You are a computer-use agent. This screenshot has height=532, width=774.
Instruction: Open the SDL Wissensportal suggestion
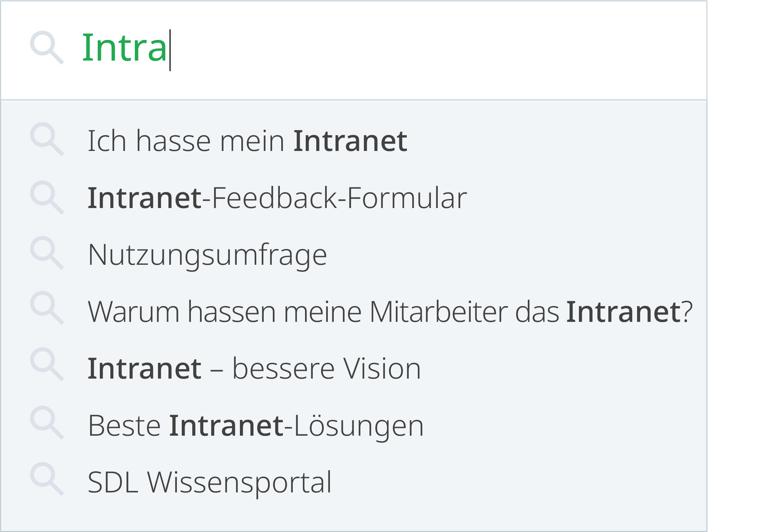(209, 483)
